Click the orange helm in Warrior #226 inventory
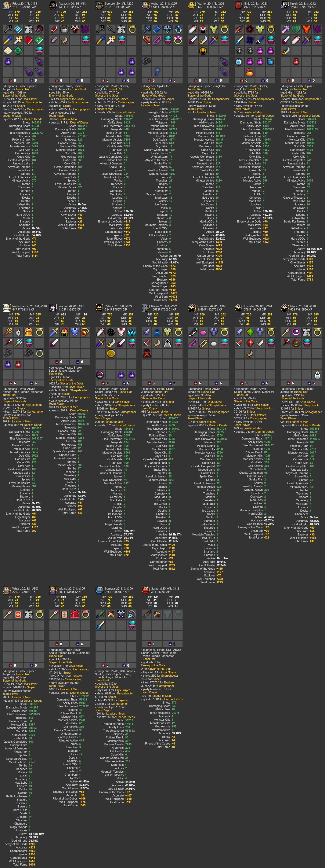Screen dimensions: 325x868 [203, 51]
